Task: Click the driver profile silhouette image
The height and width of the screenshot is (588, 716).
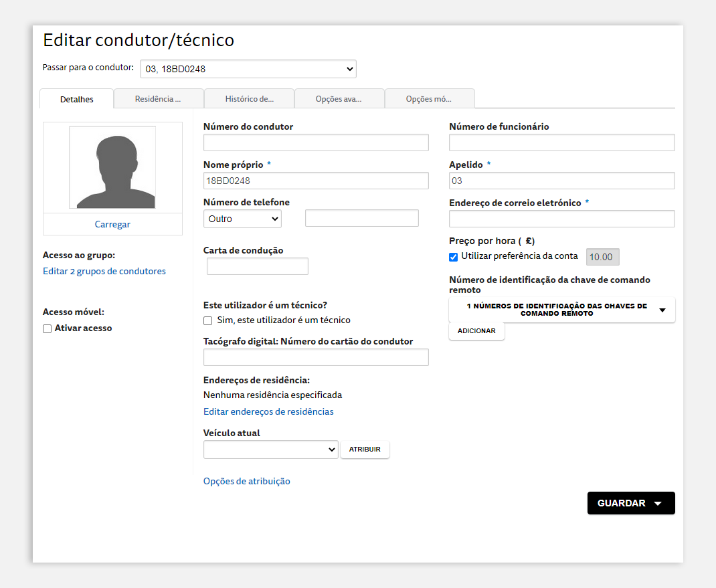Action: point(112,167)
